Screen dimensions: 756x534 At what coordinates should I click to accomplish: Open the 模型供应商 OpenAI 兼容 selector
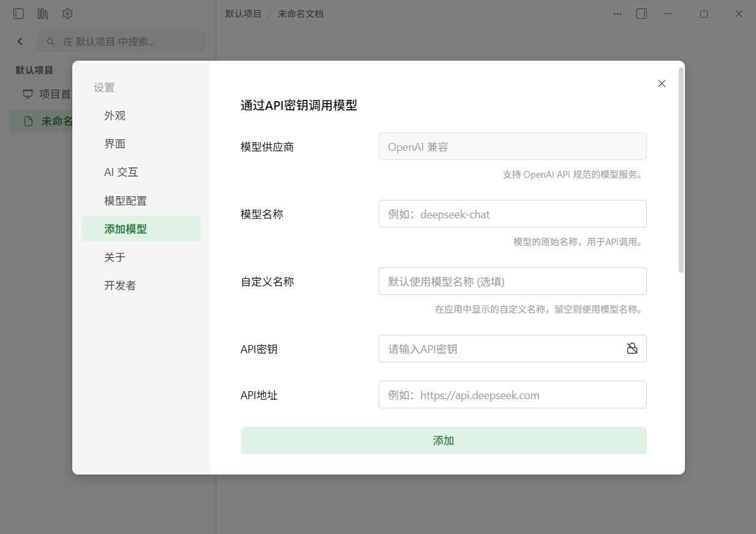pos(512,146)
